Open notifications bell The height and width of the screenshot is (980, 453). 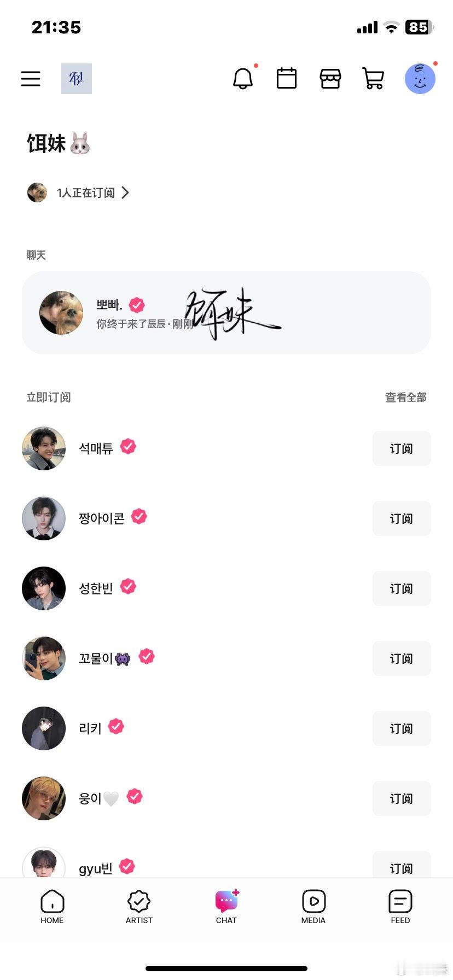(x=243, y=79)
